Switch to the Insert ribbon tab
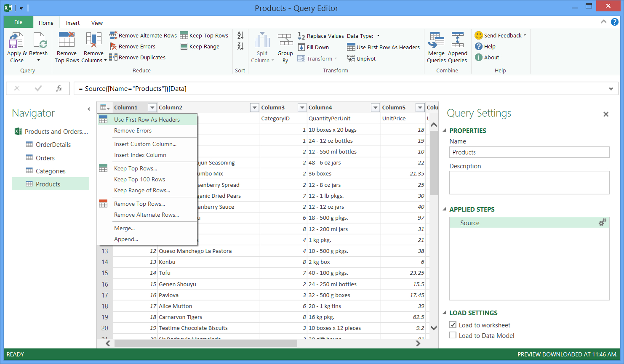624x364 pixels. point(72,22)
